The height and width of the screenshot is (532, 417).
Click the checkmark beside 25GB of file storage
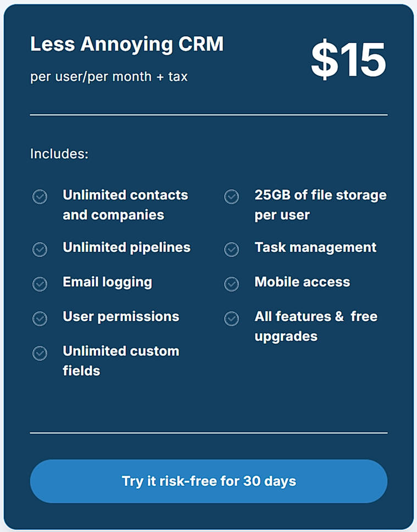tap(231, 197)
